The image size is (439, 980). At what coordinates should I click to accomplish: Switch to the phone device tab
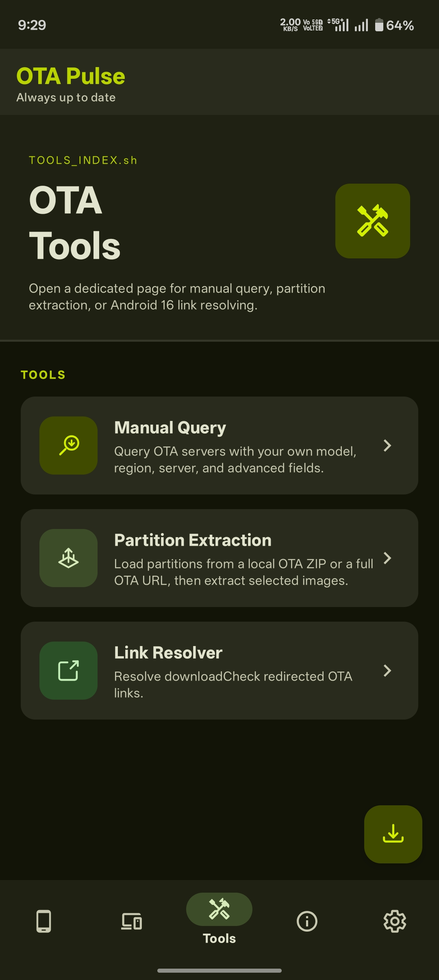[43, 921]
